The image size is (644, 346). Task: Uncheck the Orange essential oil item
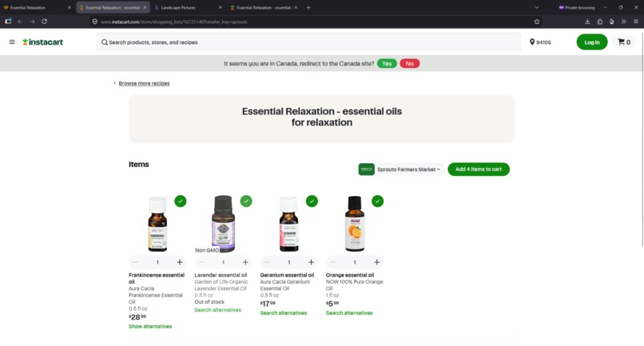pyautogui.click(x=377, y=201)
